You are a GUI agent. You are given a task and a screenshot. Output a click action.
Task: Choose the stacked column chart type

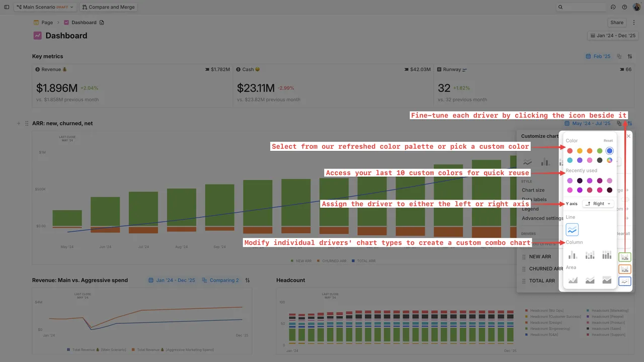[590, 255]
